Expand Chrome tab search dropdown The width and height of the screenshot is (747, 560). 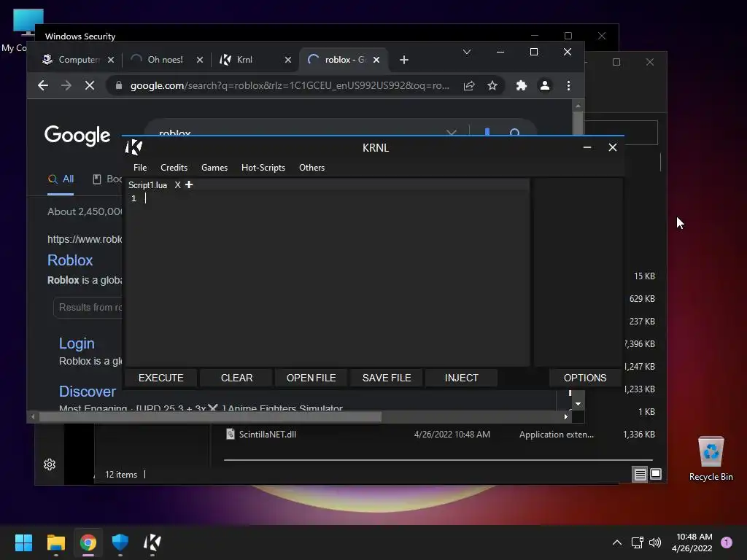(467, 52)
